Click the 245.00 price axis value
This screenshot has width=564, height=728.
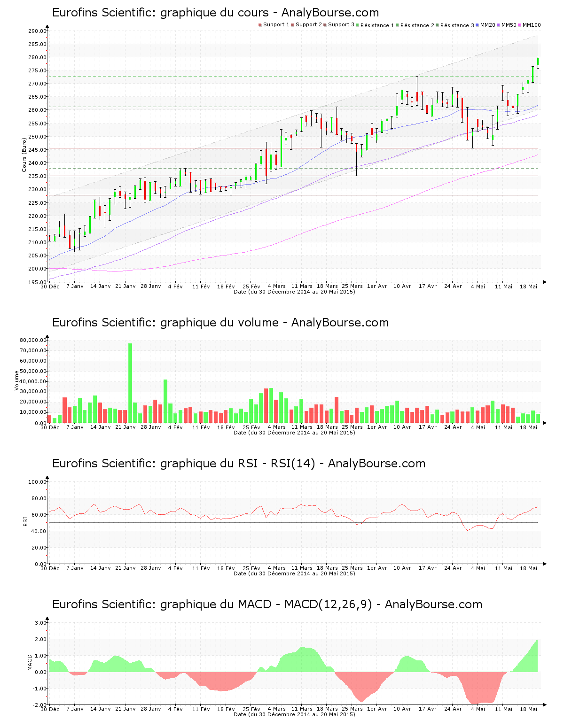pos(37,150)
